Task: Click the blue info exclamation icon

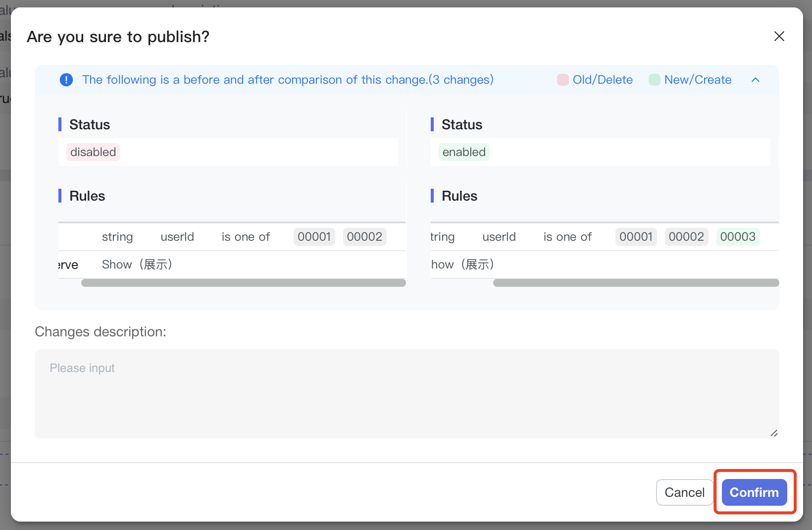Action: pyautogui.click(x=66, y=80)
